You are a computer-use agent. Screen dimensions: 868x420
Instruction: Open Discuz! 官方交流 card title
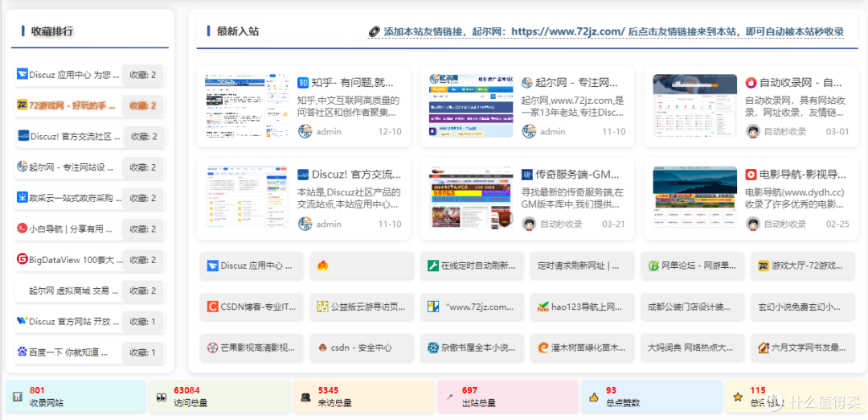[x=356, y=175]
